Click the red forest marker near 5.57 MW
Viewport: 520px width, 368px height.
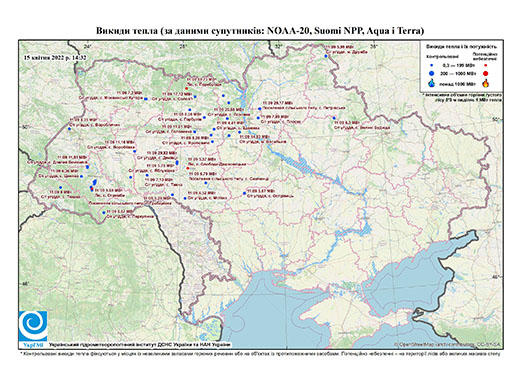(188, 168)
